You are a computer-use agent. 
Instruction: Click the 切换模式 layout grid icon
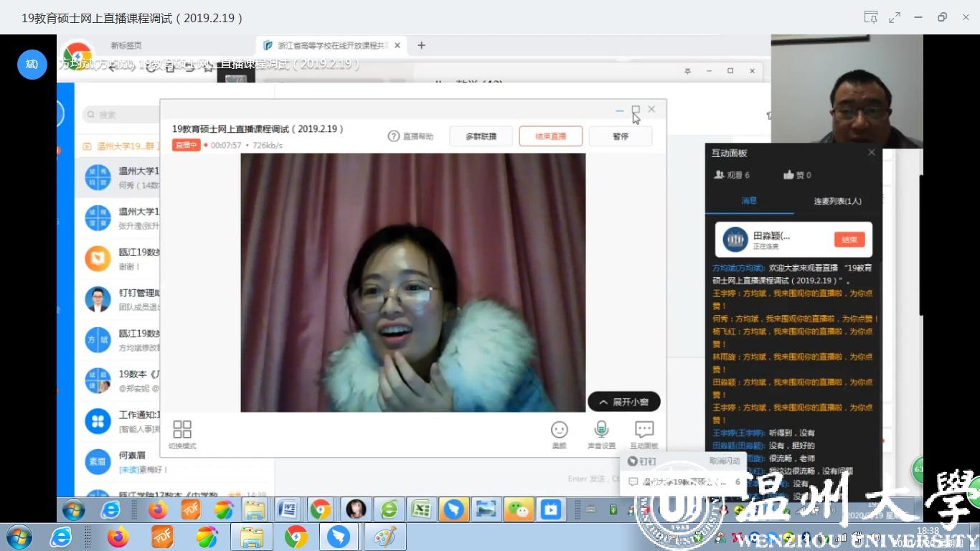click(182, 430)
